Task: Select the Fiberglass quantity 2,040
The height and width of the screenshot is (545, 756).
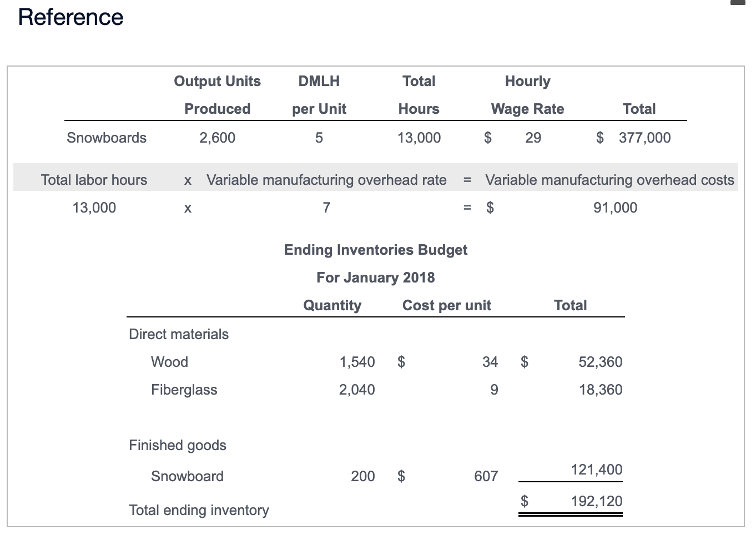Action: click(357, 389)
